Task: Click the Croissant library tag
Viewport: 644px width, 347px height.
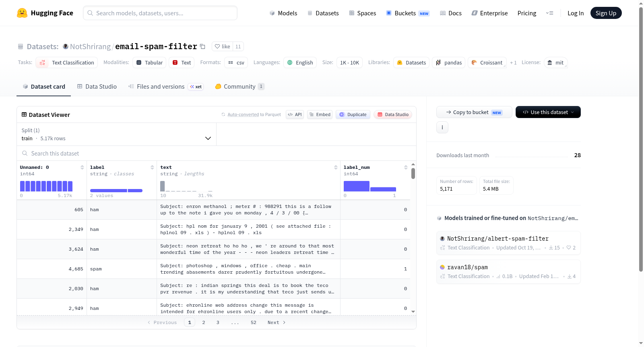Action: (x=487, y=62)
